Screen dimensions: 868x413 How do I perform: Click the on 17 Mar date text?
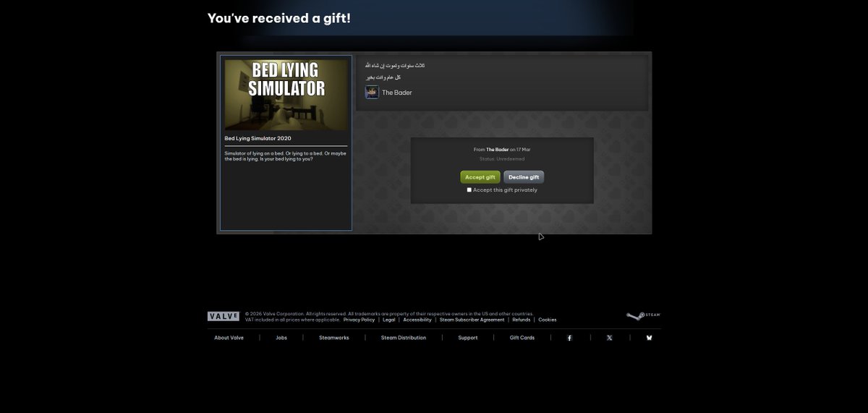click(x=520, y=150)
